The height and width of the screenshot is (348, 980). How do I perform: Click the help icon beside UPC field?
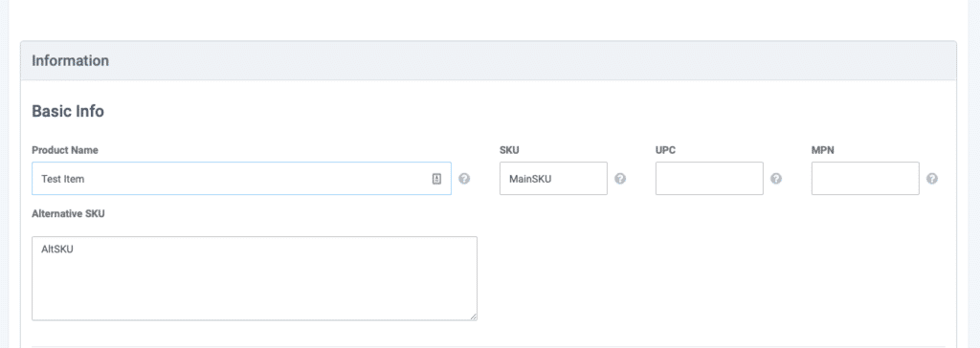(x=775, y=179)
